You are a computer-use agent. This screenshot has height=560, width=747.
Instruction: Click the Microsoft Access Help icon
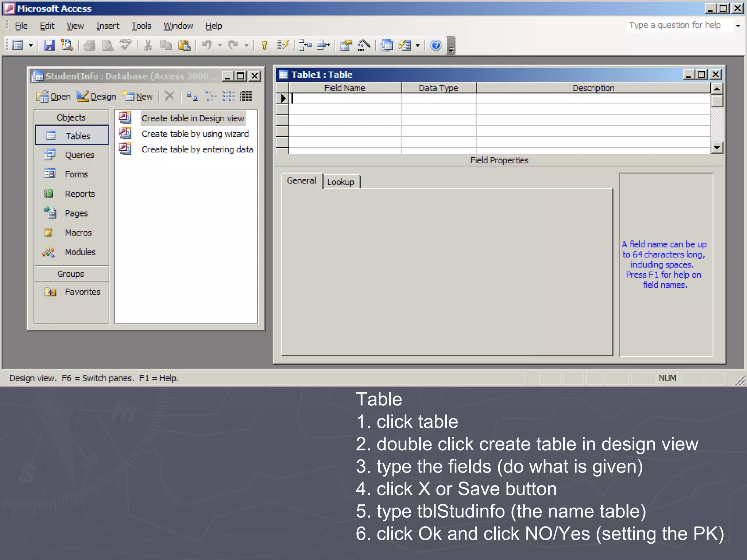(x=436, y=45)
